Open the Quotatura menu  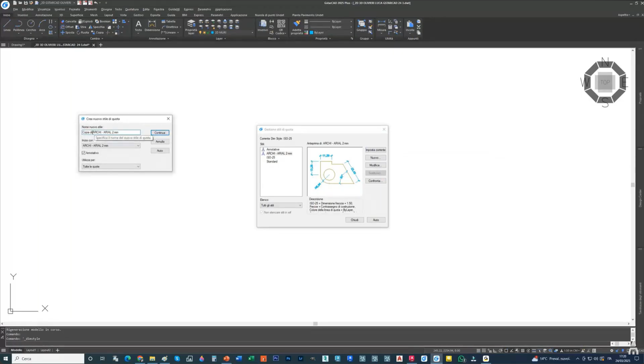pyautogui.click(x=131, y=9)
